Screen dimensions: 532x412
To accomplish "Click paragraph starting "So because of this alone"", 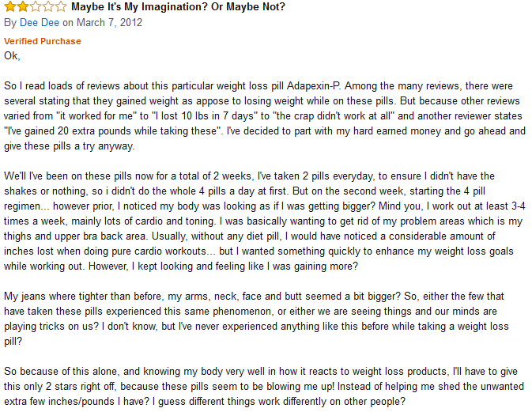I will [x=264, y=386].
